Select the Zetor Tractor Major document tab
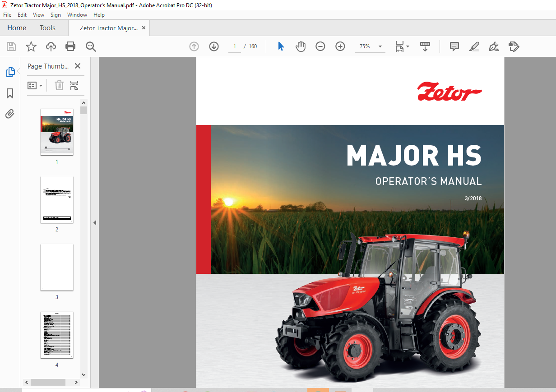 click(x=109, y=28)
